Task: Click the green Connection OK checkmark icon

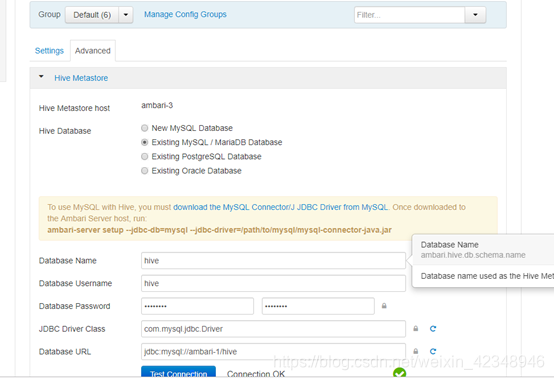Action: 400,373
